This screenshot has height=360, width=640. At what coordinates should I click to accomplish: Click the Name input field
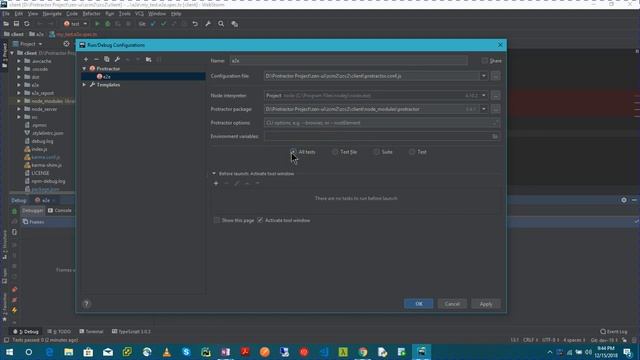pyautogui.click(x=349, y=60)
